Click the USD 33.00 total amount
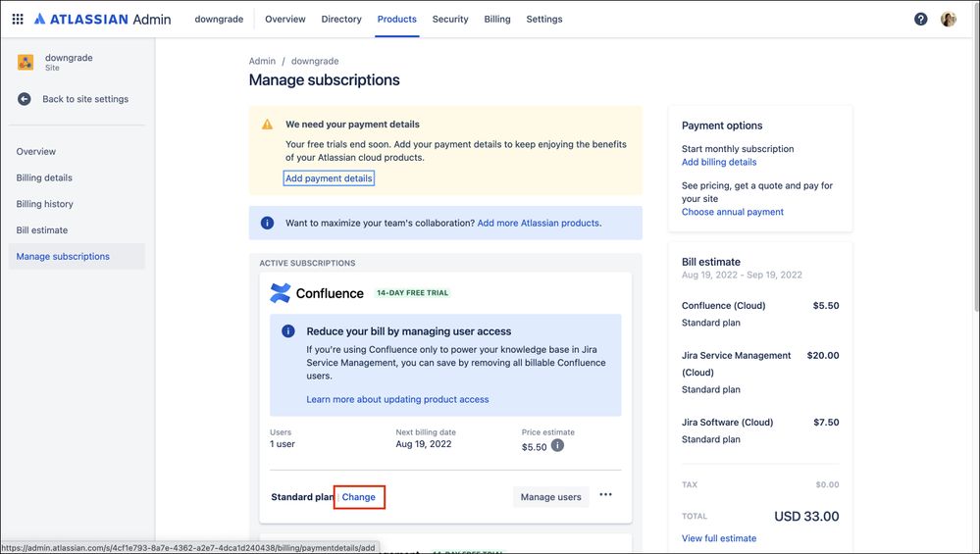Viewport: 980px width, 554px height. tap(807, 517)
